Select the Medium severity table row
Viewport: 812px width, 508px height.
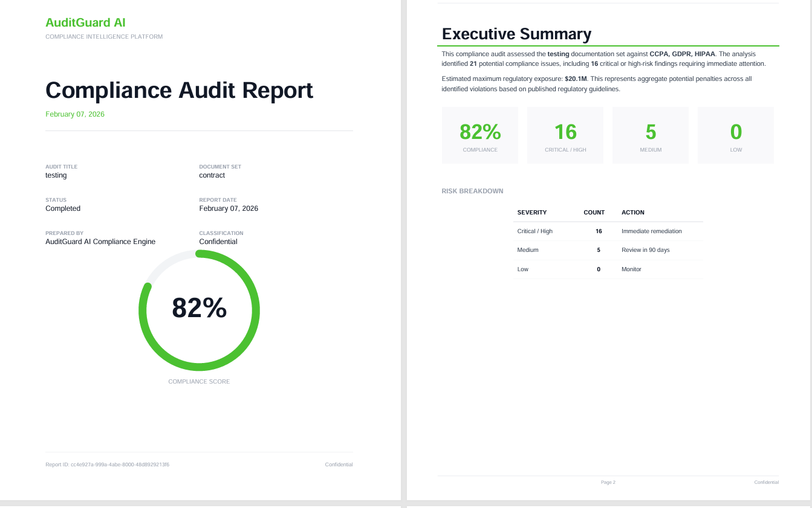tap(608, 250)
